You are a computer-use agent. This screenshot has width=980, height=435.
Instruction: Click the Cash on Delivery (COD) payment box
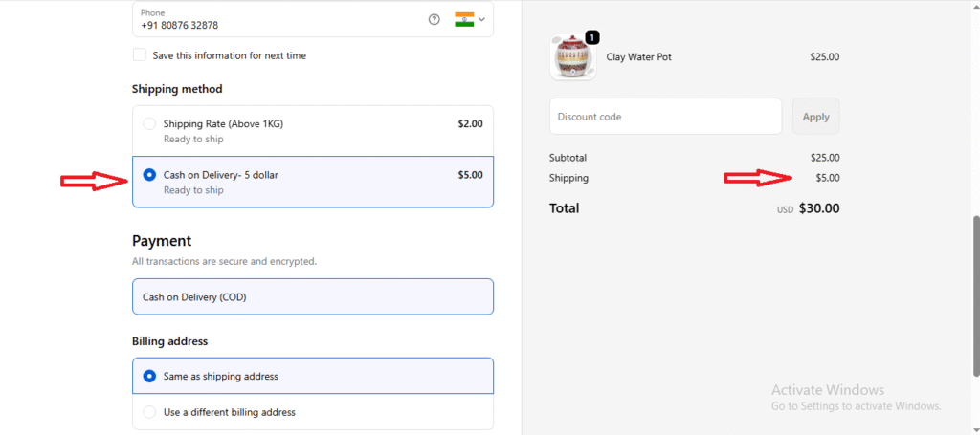[313, 297]
